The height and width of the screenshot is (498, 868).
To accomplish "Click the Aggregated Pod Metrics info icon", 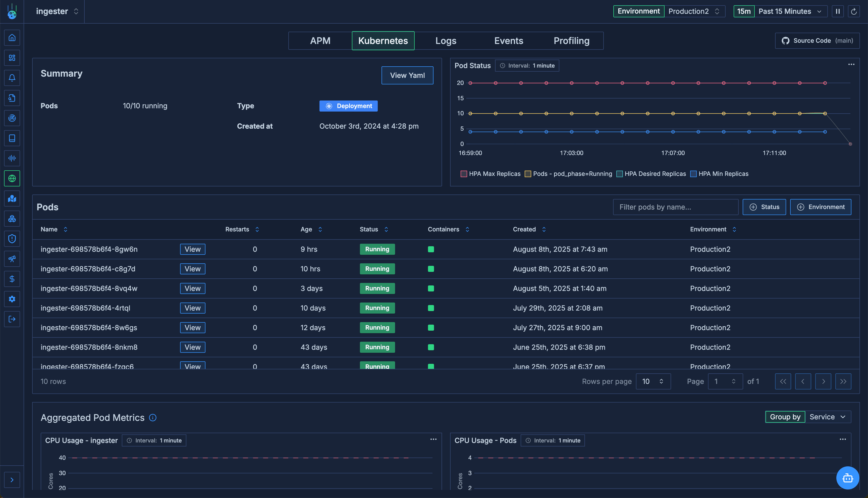I will pyautogui.click(x=153, y=418).
